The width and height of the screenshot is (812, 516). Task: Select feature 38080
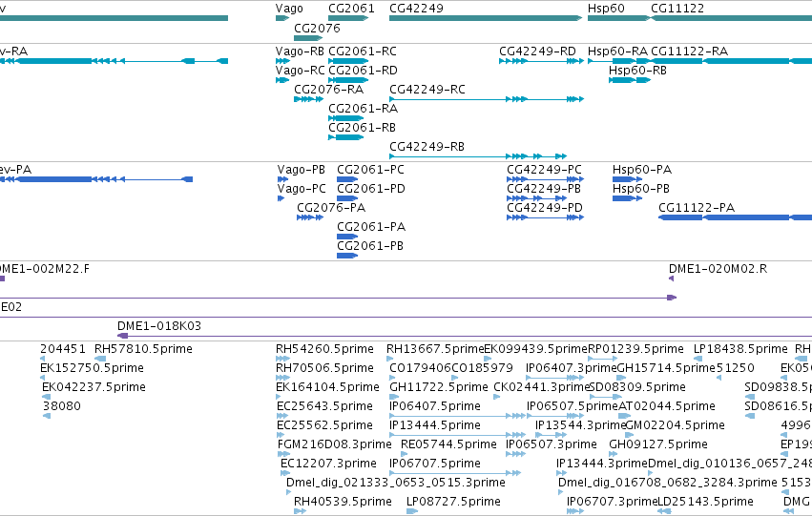(x=62, y=406)
